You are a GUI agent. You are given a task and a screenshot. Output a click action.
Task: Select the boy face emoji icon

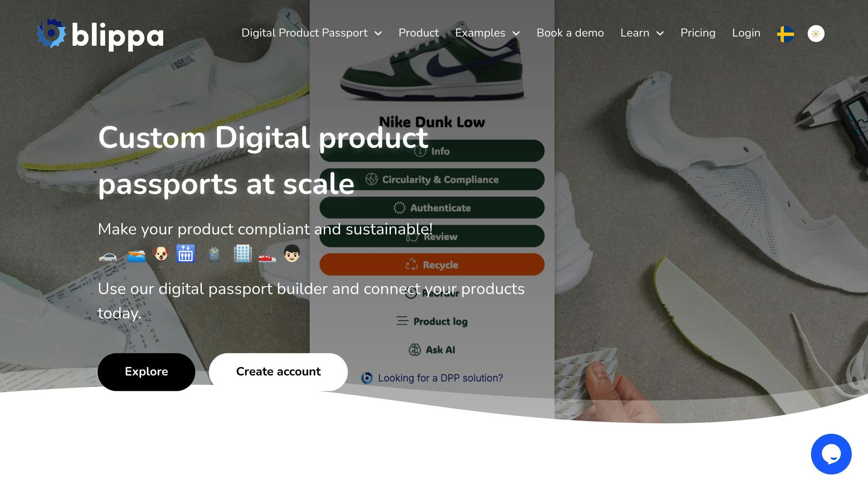point(292,253)
